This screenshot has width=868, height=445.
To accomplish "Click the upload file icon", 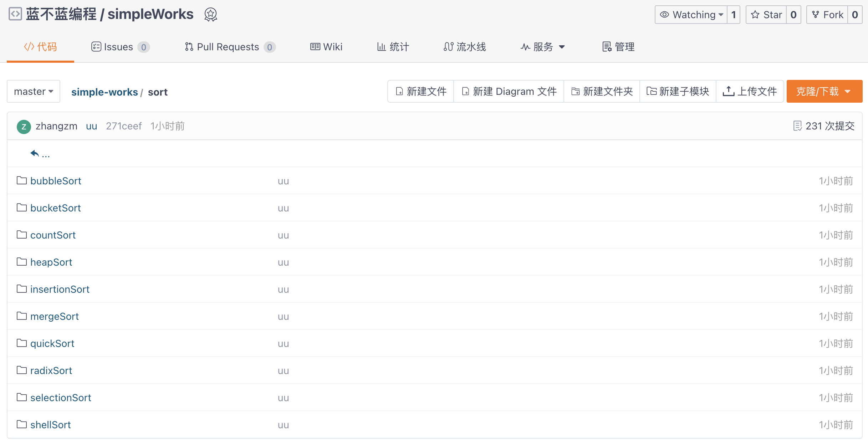I will tap(728, 91).
